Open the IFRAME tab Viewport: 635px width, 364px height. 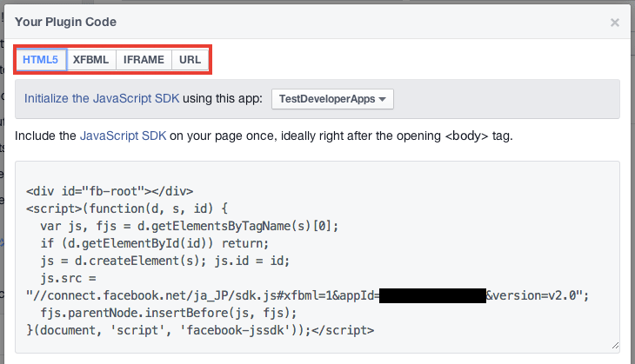(x=144, y=60)
